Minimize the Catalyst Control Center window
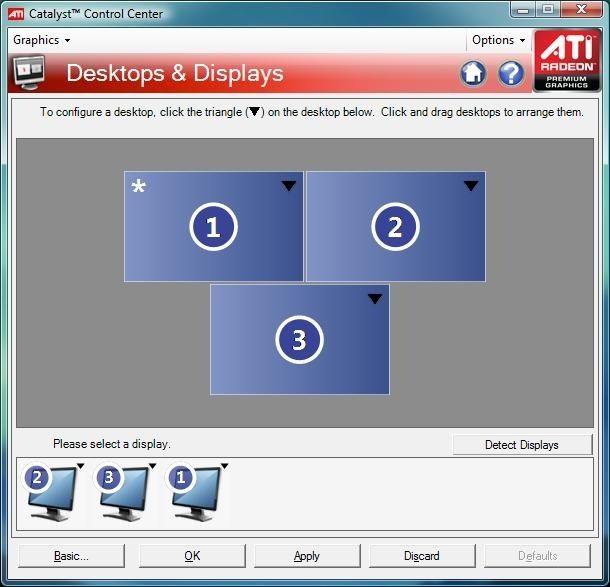The height and width of the screenshot is (587, 610). [523, 9]
